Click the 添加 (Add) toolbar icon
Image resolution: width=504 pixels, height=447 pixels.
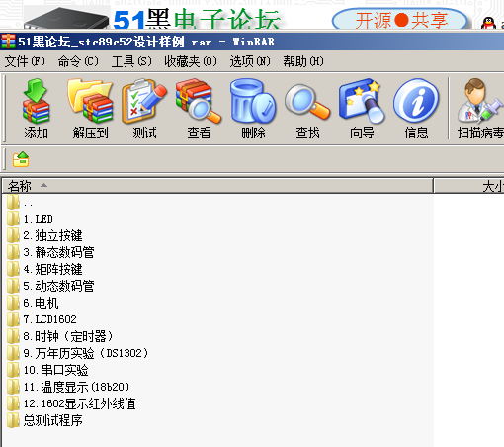pyautogui.click(x=36, y=109)
